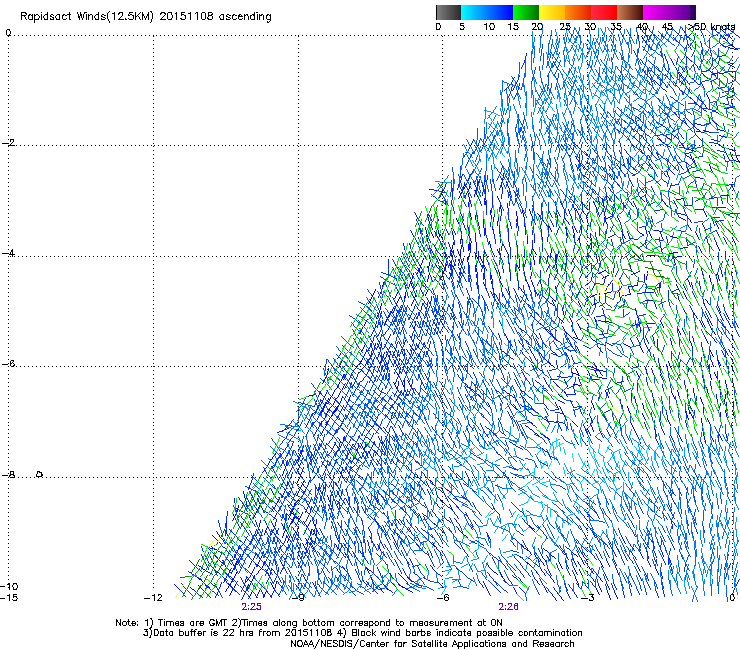Screen dimensions: 740x650
Task: Click the '-8' latitude label on left axis
Action: (9, 475)
